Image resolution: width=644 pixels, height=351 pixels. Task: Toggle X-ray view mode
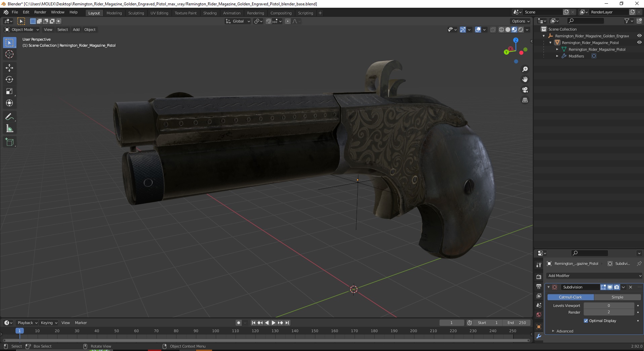[493, 30]
